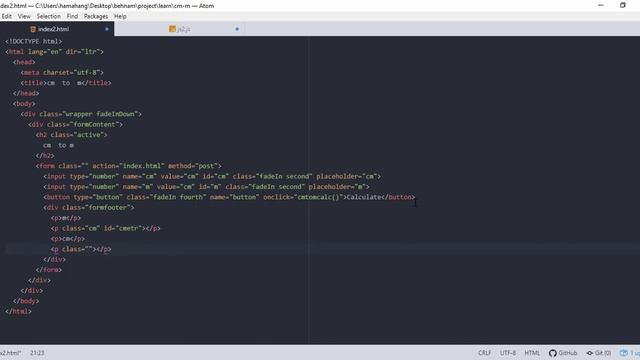This screenshot has width=640, height=360.
Task: Click the input line with id="m"
Action: [x=206, y=187]
